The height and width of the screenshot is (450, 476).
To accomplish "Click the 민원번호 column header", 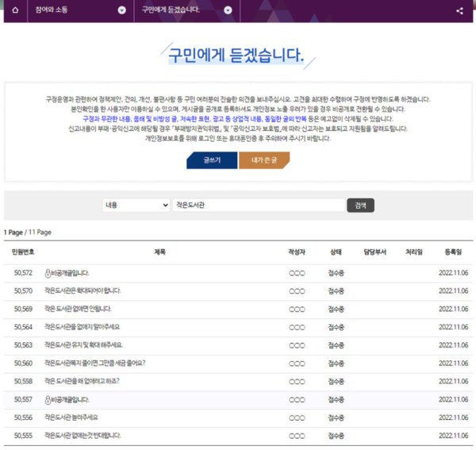I will point(23,252).
